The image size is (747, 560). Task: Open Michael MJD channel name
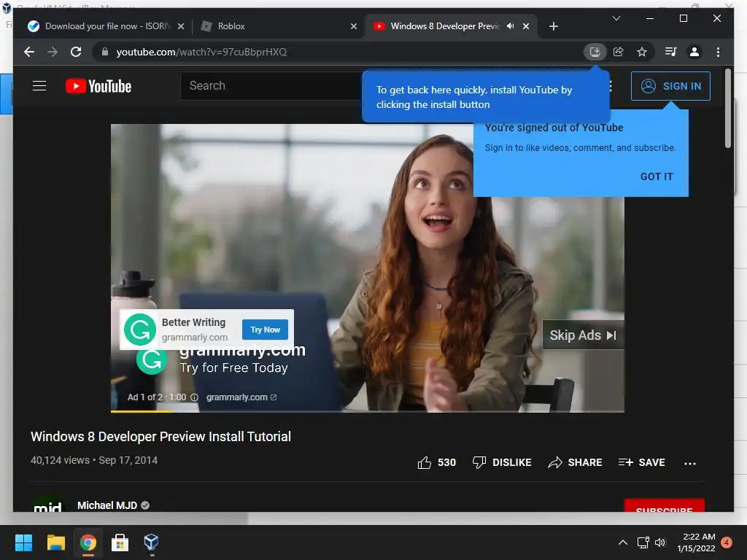(x=107, y=505)
